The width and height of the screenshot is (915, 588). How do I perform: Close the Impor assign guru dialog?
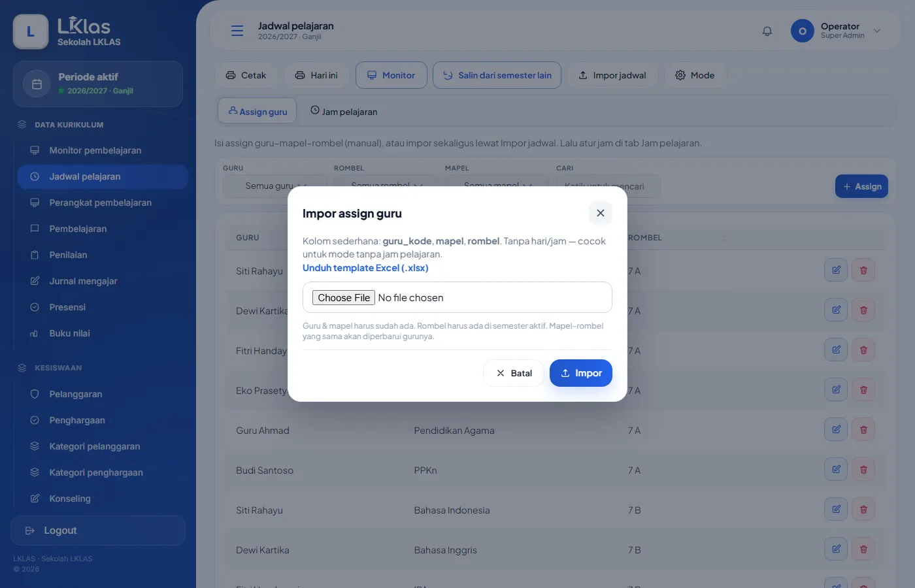click(600, 213)
